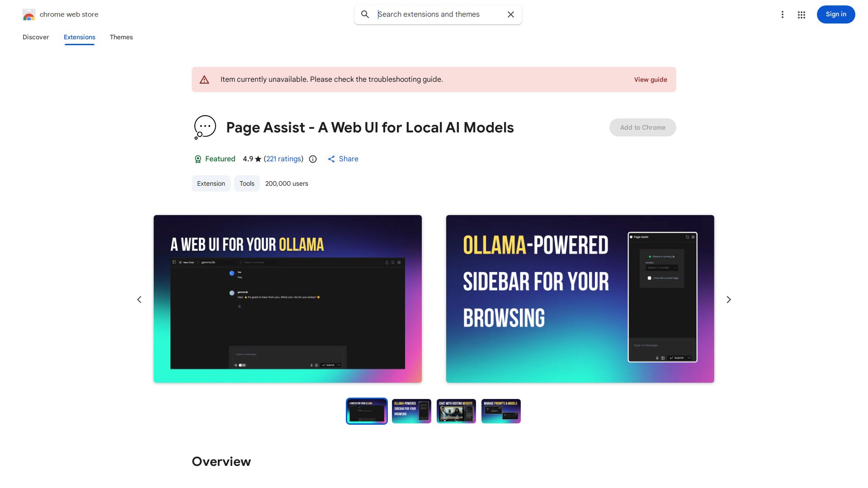Image resolution: width=868 pixels, height=488 pixels.
Task: Open the ratings info tooltip icon
Action: pyautogui.click(x=312, y=159)
